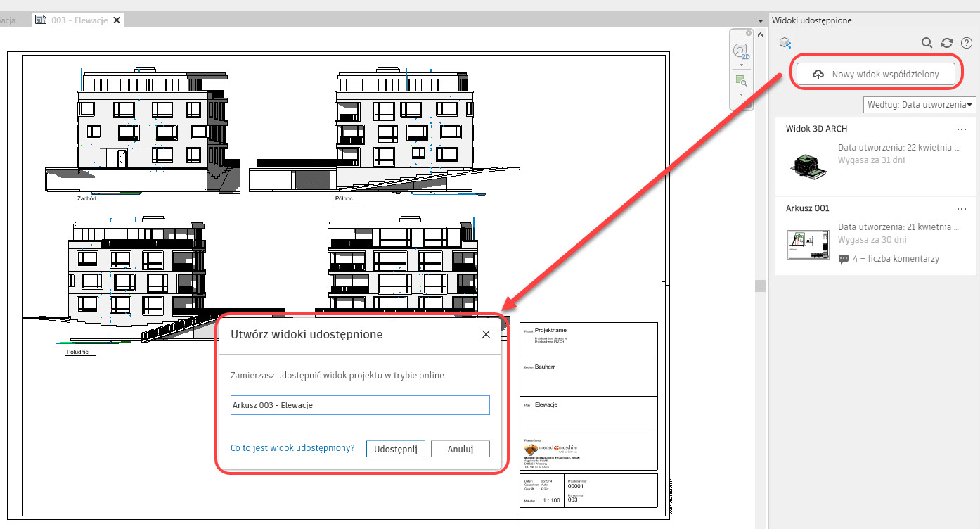This screenshot has height=529, width=980.
Task: Expand the Według: Data utworzenia sort dropdown
Action: pos(920,105)
